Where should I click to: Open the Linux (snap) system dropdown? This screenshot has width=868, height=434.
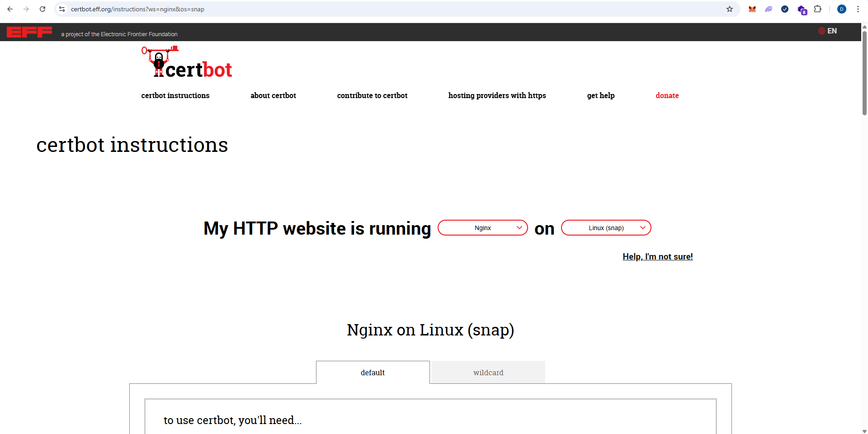pos(606,228)
